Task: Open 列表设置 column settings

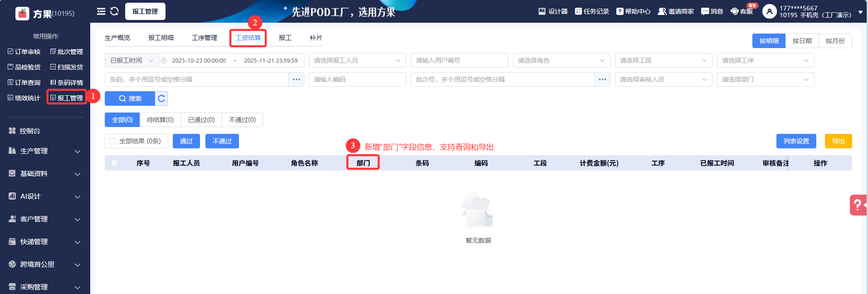Action: point(796,141)
